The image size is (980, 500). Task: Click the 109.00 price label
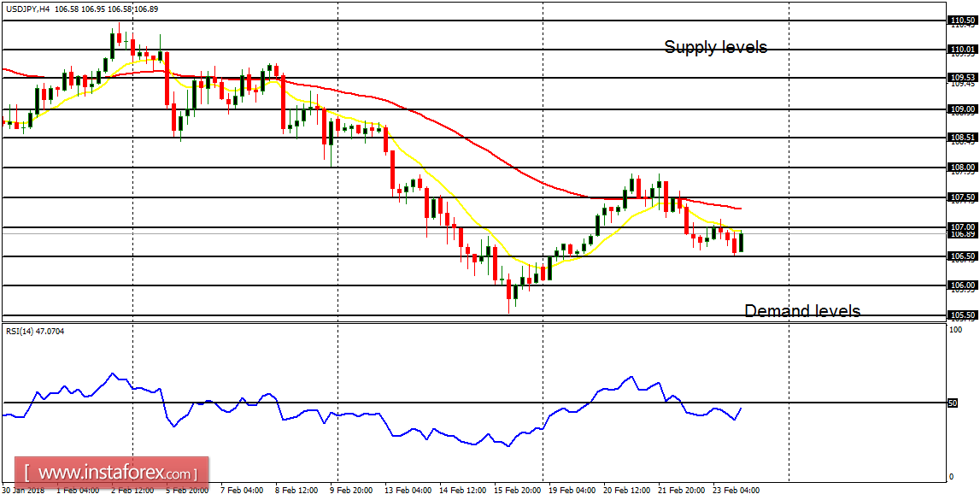963,109
